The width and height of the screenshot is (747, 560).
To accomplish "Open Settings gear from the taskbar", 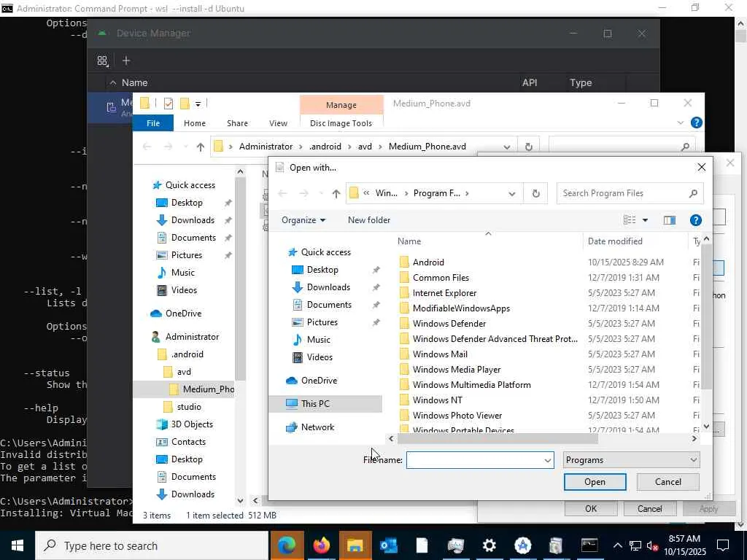I will pyautogui.click(x=489, y=545).
